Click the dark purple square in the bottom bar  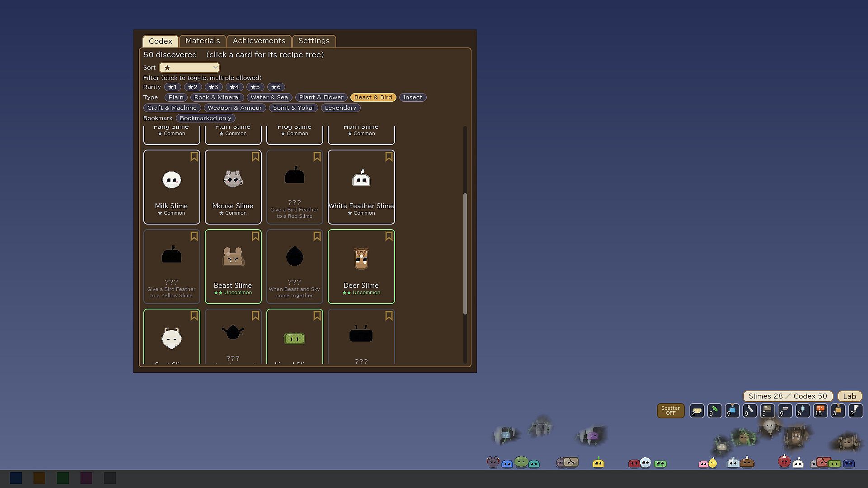(86, 478)
